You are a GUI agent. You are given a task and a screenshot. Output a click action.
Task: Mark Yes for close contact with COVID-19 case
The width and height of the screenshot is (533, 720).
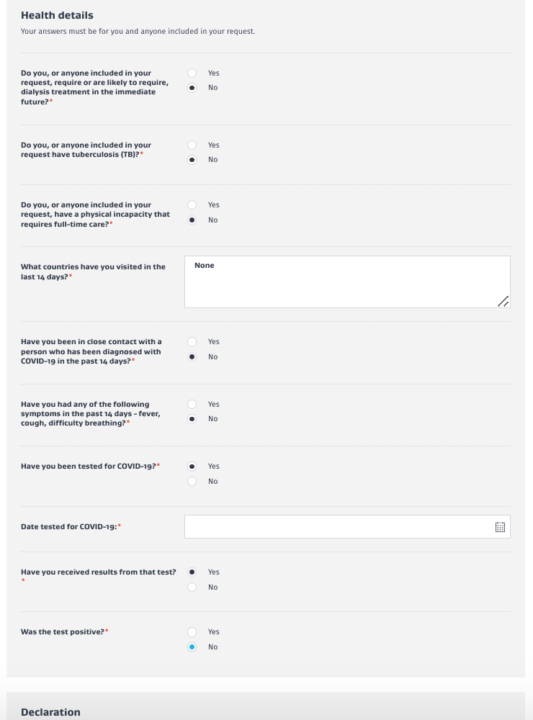click(x=192, y=342)
